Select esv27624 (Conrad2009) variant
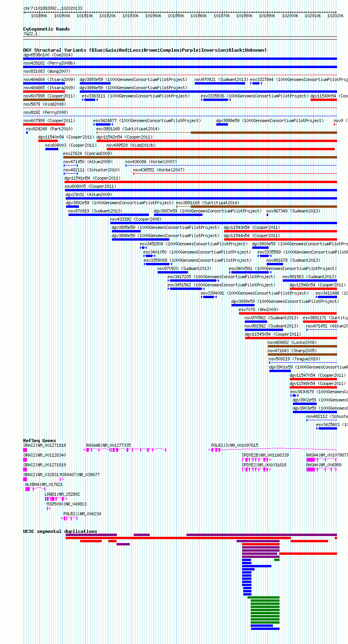348x644 pixels. [x=88, y=153]
